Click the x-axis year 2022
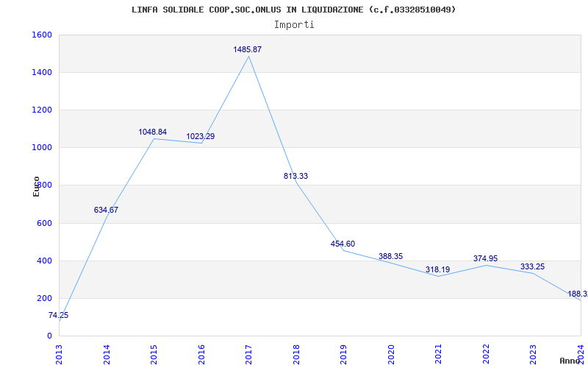The width and height of the screenshot is (588, 368). tap(486, 355)
